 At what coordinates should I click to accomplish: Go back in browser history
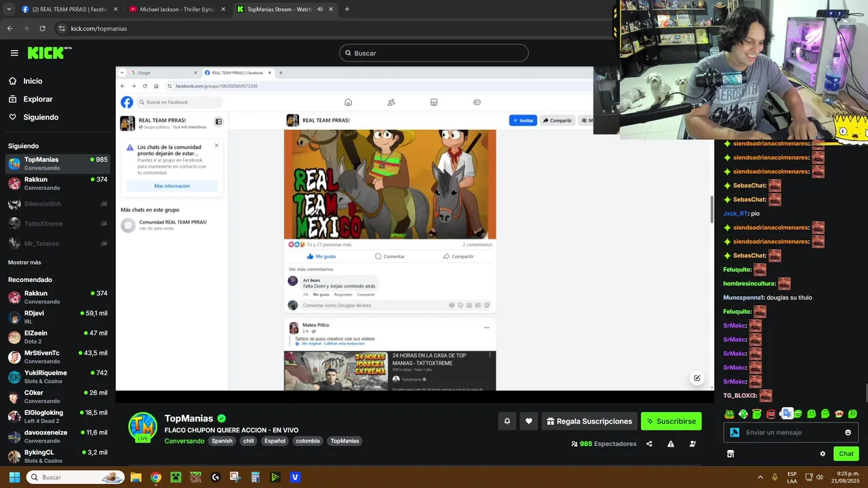click(x=9, y=28)
